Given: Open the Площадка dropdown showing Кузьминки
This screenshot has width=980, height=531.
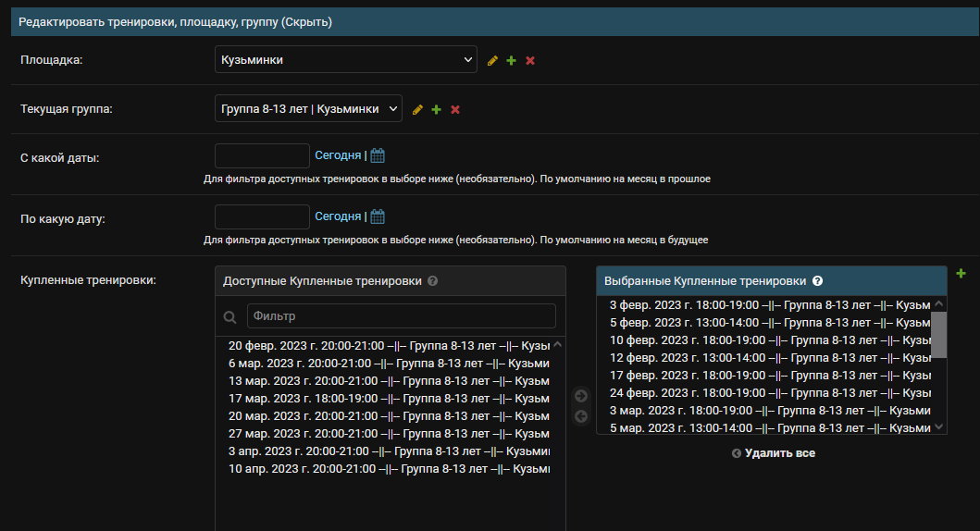Looking at the screenshot, I should tap(345, 60).
